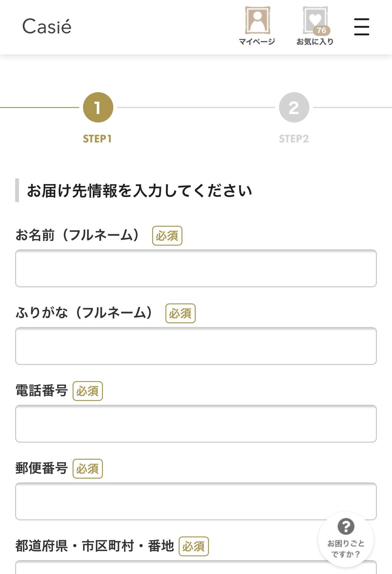Click the Casié logo
The image size is (392, 574).
pos(47,26)
